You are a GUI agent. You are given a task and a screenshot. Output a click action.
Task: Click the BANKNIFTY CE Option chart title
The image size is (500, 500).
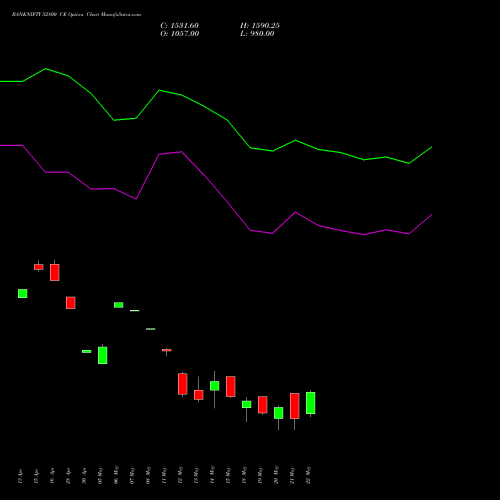click(x=76, y=15)
